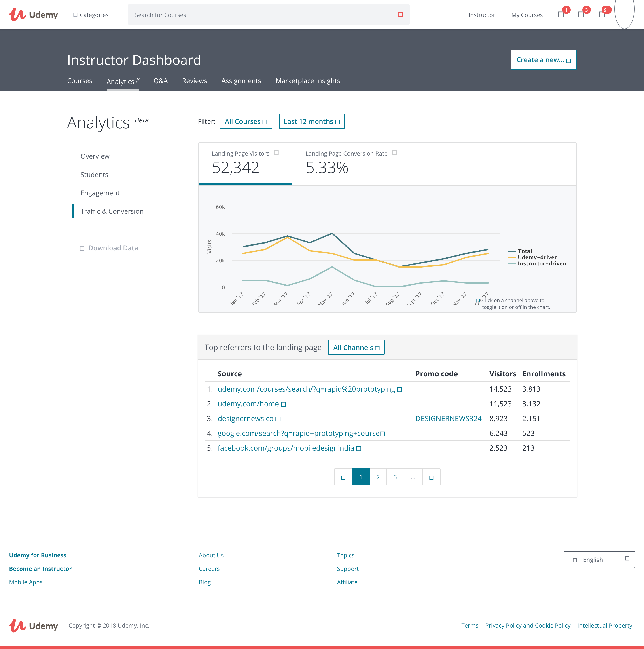Open the header icon with badge 3

[x=581, y=15]
